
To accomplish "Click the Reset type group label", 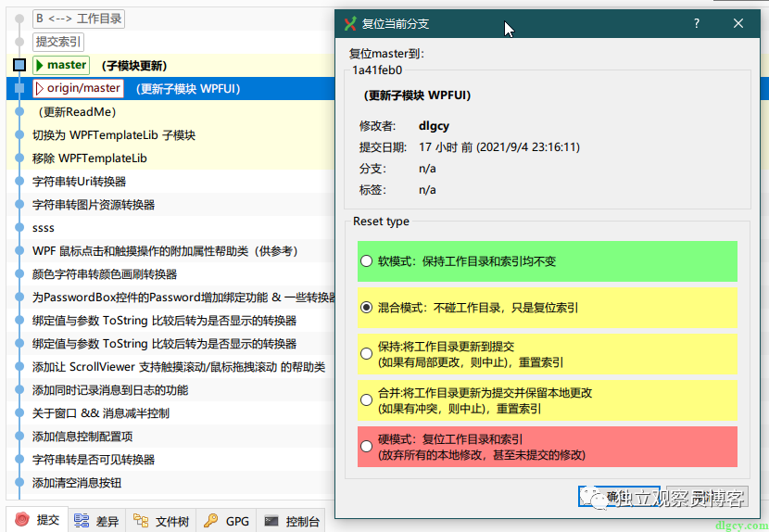I will tap(381, 222).
